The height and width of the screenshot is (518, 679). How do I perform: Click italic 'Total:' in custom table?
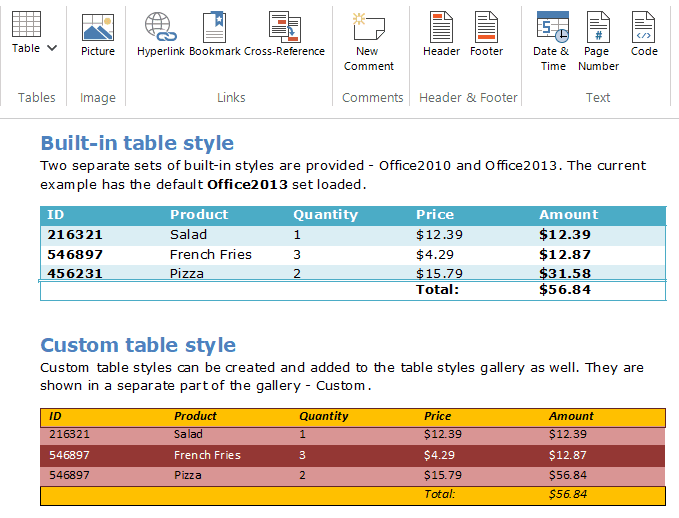[x=440, y=494]
